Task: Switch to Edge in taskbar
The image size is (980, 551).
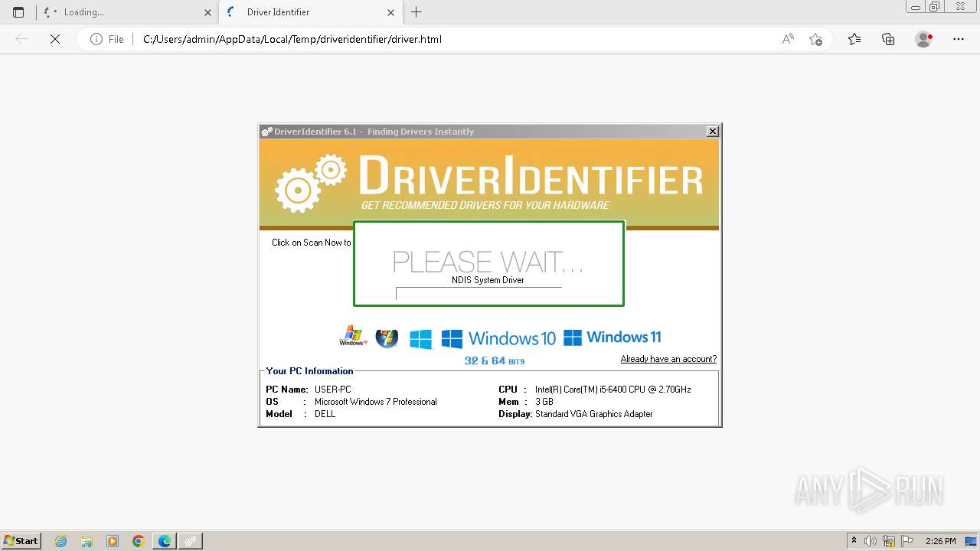Action: coord(165,541)
